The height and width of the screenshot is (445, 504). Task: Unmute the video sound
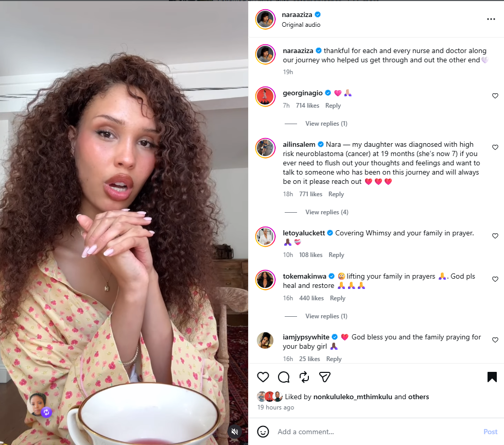(235, 432)
